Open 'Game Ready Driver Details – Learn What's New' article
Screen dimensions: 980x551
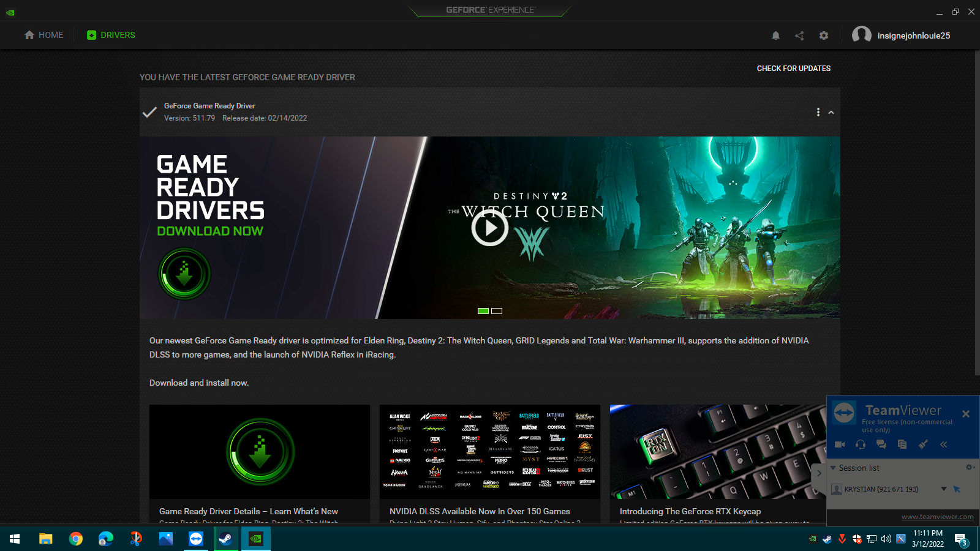tap(249, 511)
